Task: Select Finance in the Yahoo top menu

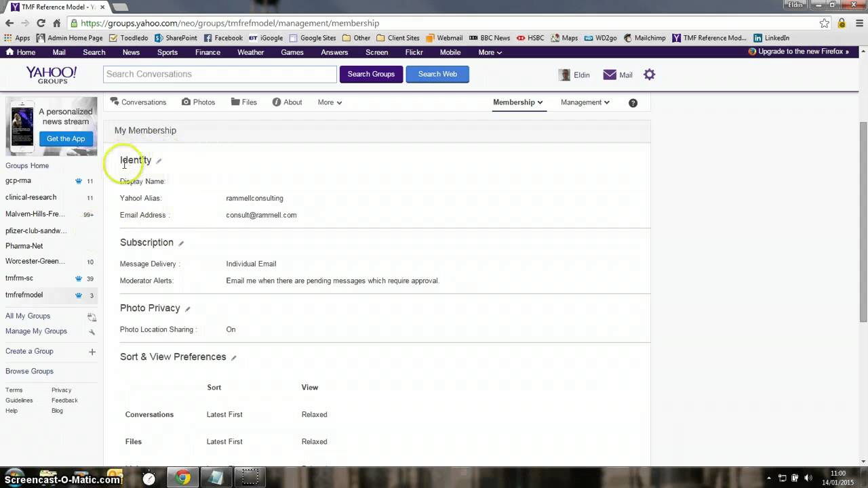Action: 208,52
